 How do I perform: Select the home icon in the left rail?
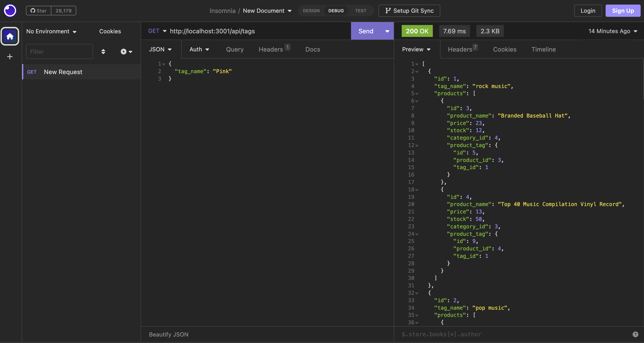point(10,36)
